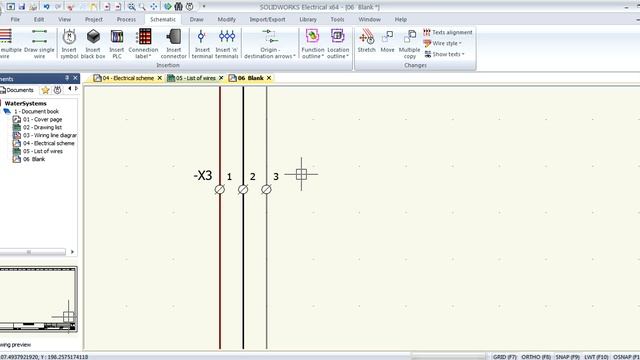The width and height of the screenshot is (640, 360).
Task: Open the Tools ribbon tab
Action: click(x=337, y=19)
